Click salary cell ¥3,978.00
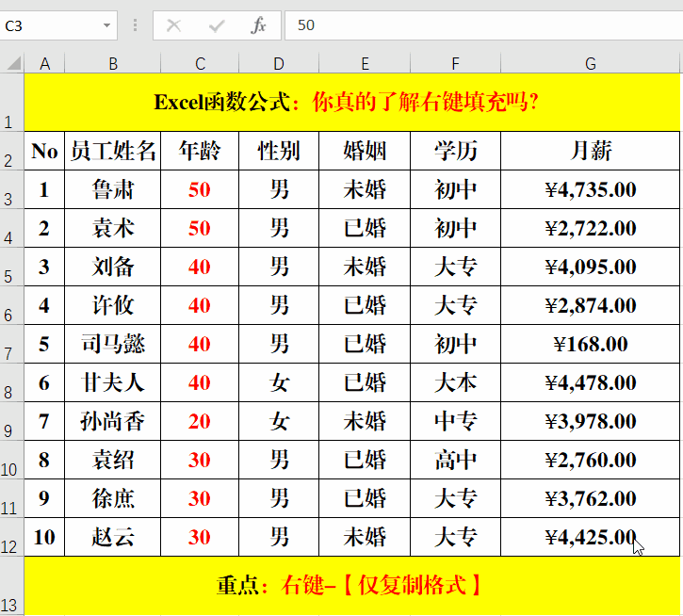The height and width of the screenshot is (616, 683). (591, 421)
